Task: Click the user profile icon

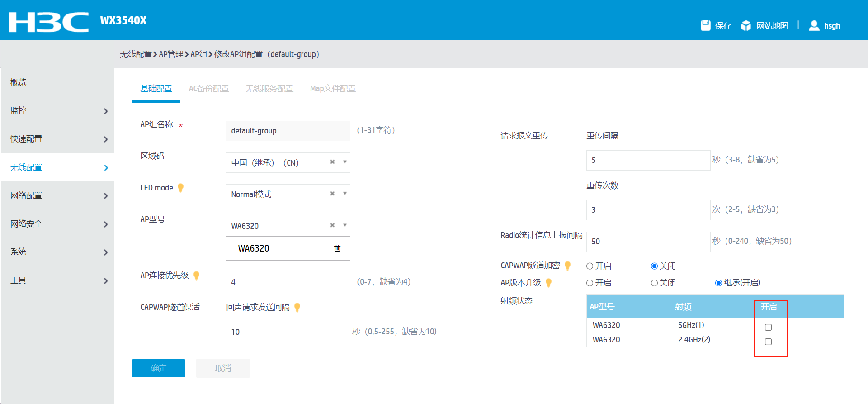Action: coord(814,25)
